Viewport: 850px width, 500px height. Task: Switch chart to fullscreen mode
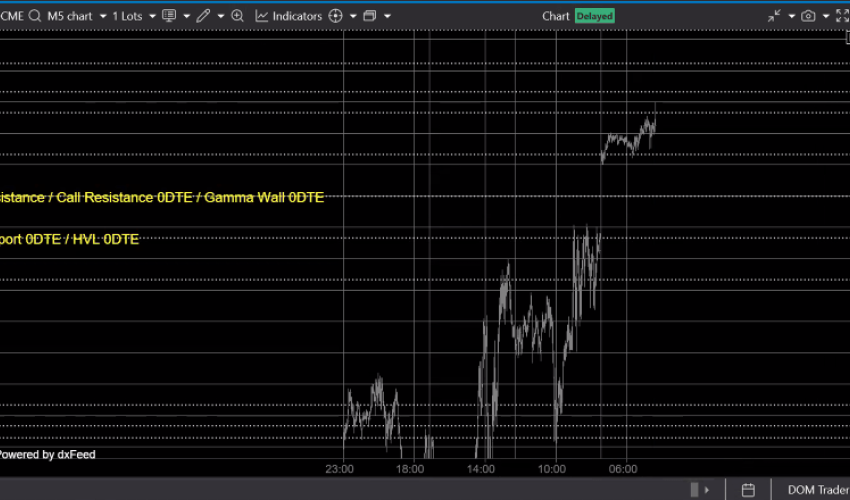841,16
